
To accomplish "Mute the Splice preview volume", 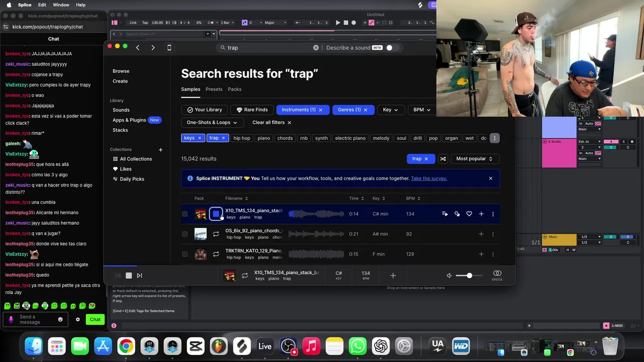I will 449,276.
